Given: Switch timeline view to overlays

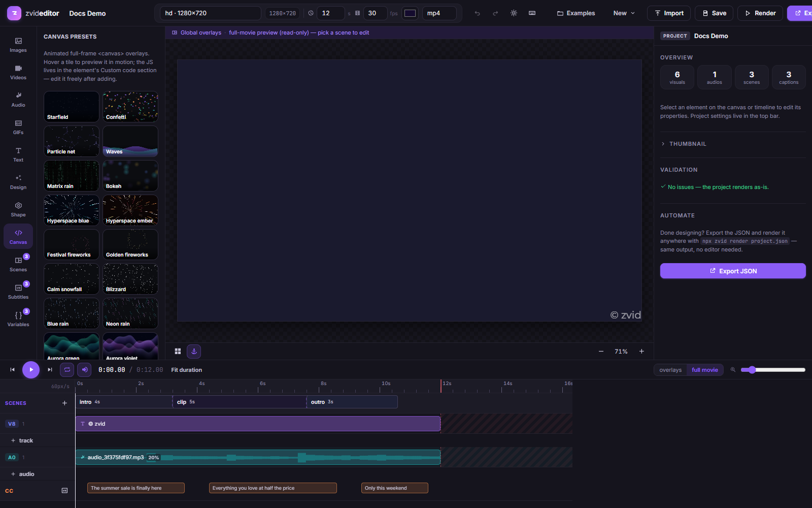Looking at the screenshot, I should point(670,370).
